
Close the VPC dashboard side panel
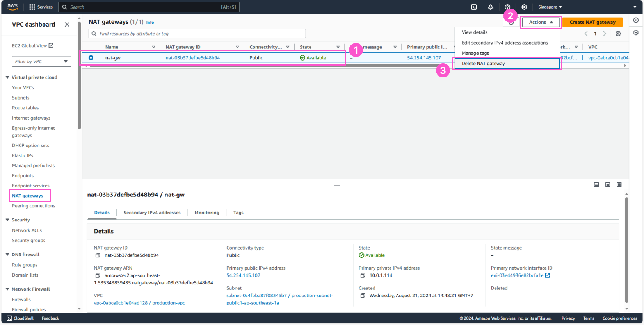[x=67, y=25]
